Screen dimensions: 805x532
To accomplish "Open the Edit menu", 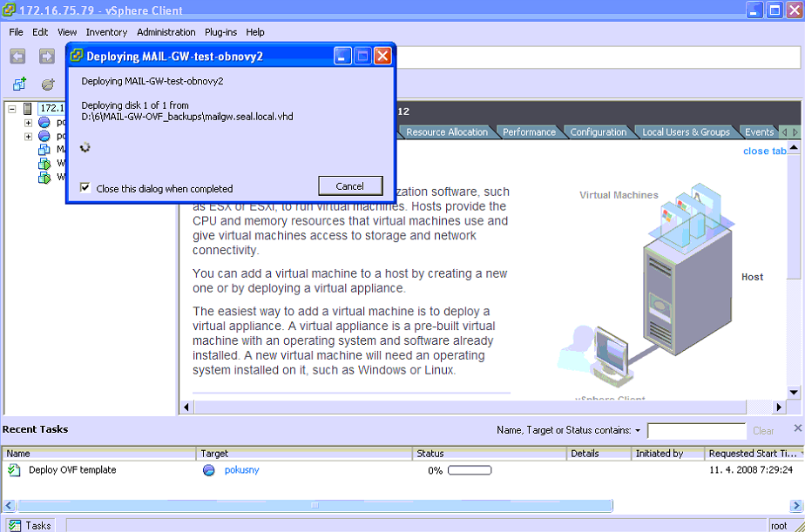I will pos(40,32).
